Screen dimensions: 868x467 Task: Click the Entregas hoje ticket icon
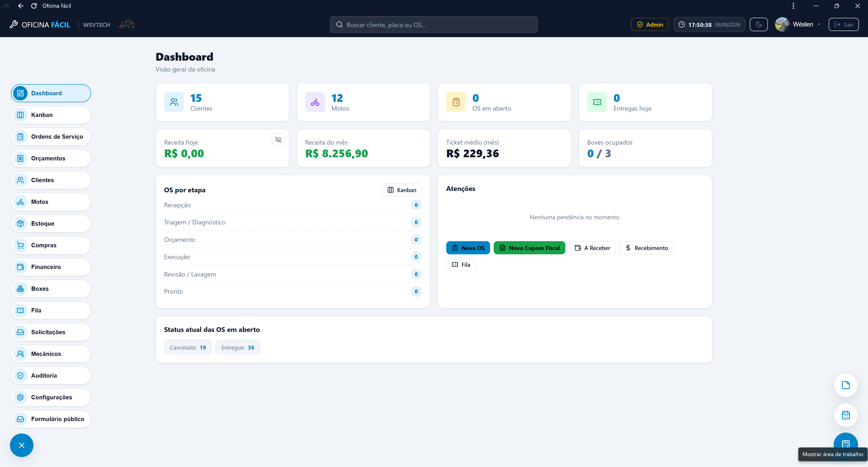click(597, 102)
